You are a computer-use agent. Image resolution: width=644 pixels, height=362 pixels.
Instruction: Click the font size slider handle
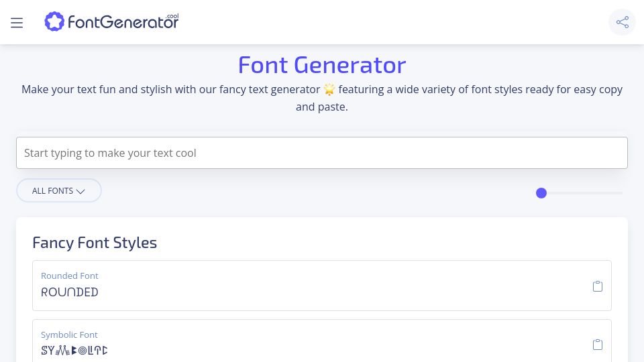(541, 193)
